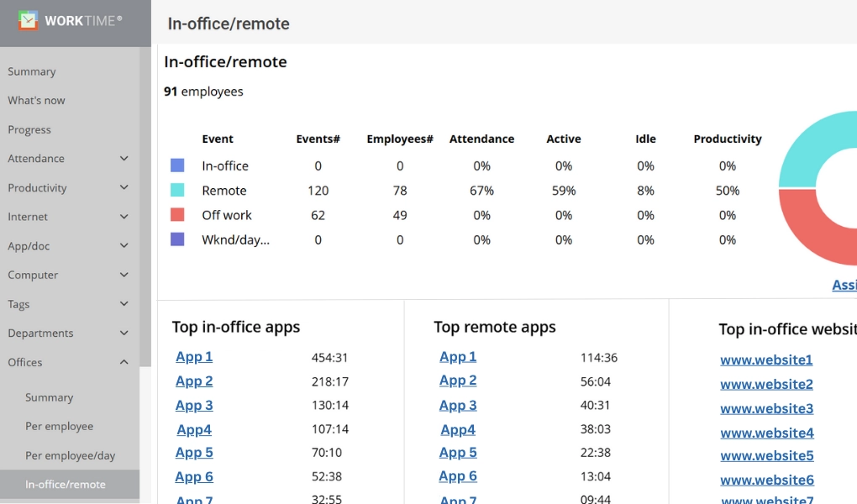The image size is (857, 504).
Task: Expand the Internet sidebar section
Action: click(124, 217)
